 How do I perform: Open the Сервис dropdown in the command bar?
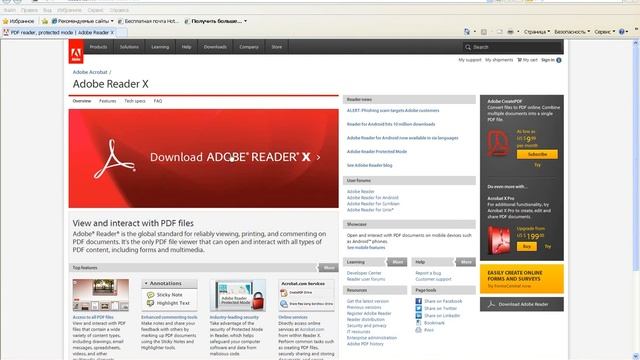604,32
